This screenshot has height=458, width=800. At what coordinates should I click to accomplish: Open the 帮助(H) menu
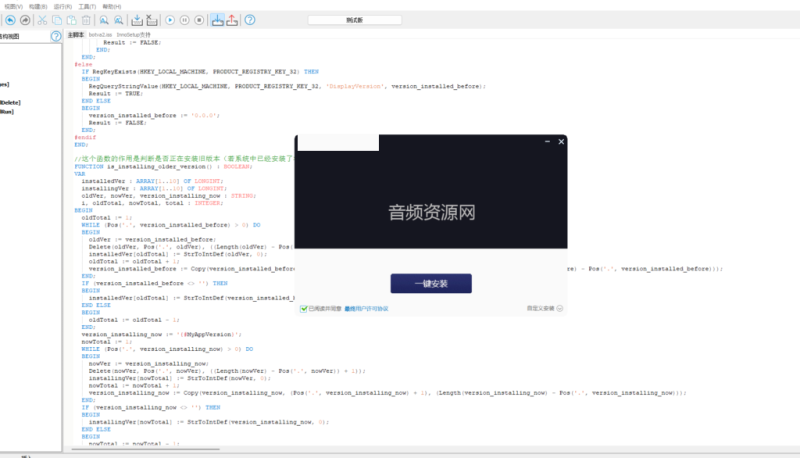(112, 7)
